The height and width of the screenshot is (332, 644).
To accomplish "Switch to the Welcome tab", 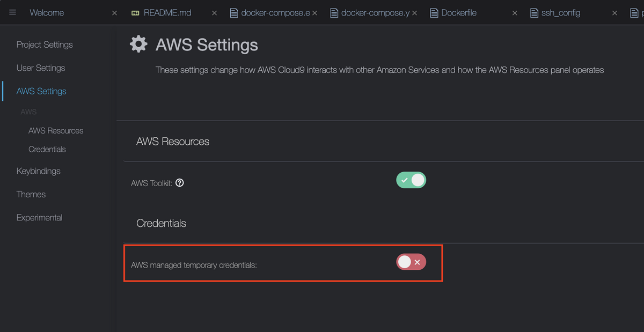I will tap(47, 13).
